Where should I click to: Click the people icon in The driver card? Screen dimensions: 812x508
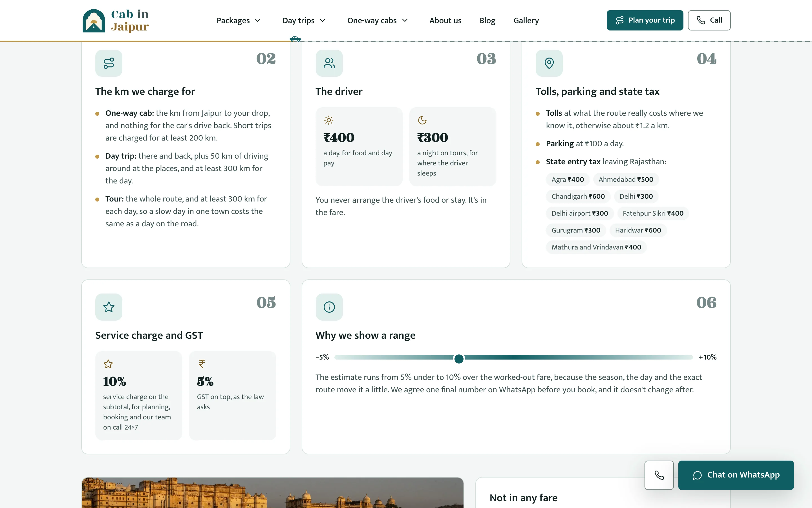tap(329, 63)
